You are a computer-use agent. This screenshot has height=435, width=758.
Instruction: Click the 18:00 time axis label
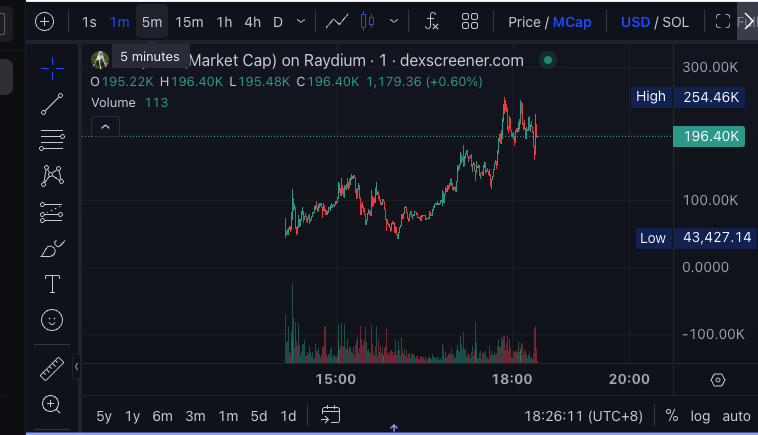512,379
